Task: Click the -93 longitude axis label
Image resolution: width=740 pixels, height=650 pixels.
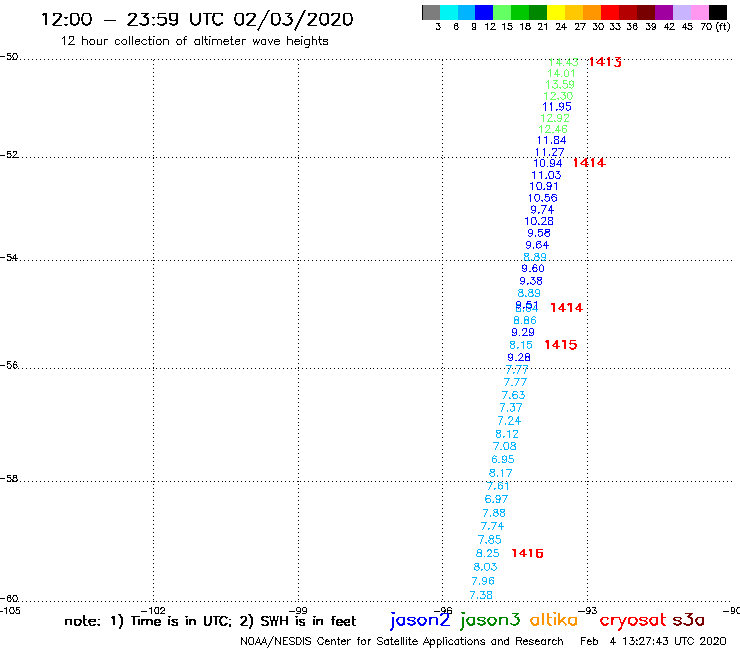Action: (588, 611)
